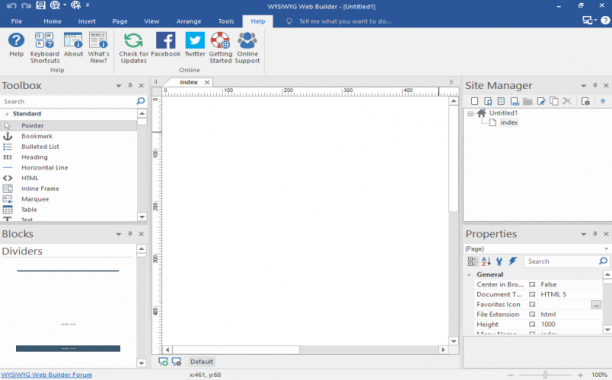Collapse the General properties section

tap(469, 274)
